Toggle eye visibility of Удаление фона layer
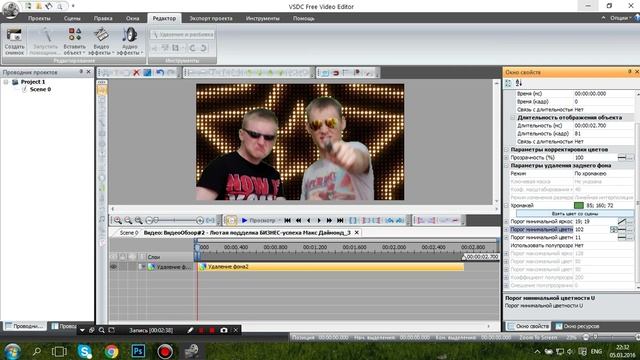 point(113,267)
